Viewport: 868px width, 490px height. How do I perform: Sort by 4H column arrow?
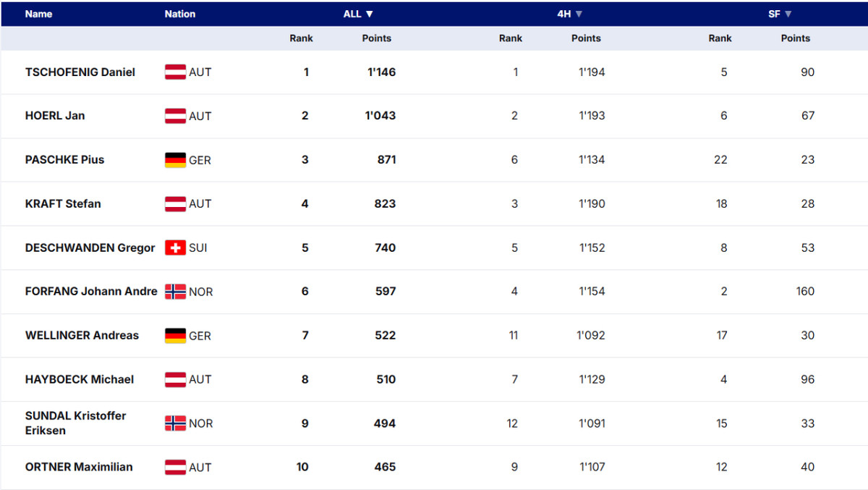pyautogui.click(x=579, y=14)
